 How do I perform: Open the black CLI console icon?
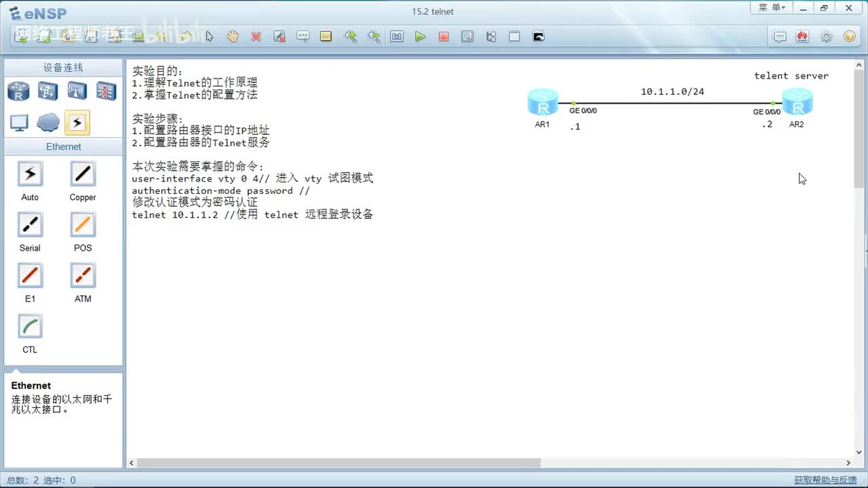pos(538,37)
